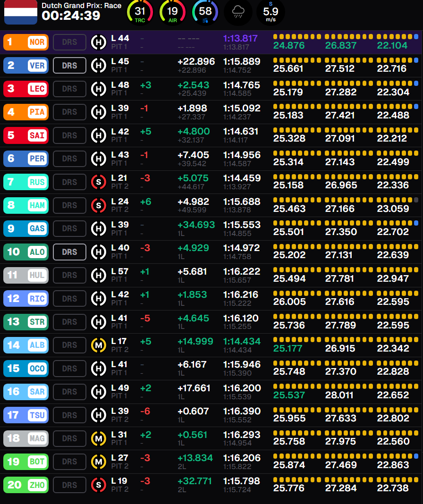The height and width of the screenshot is (504, 423).
Task: Click the DRS indicator for ZHO
Action: click(x=69, y=485)
